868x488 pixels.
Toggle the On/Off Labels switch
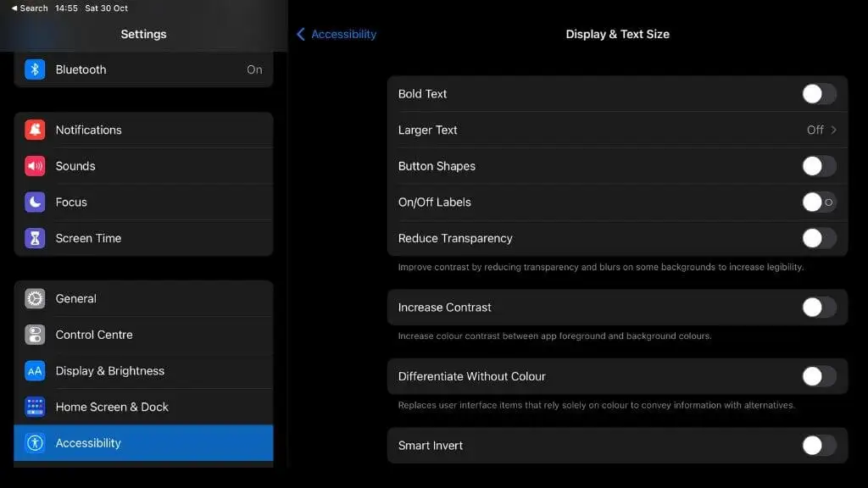(820, 202)
